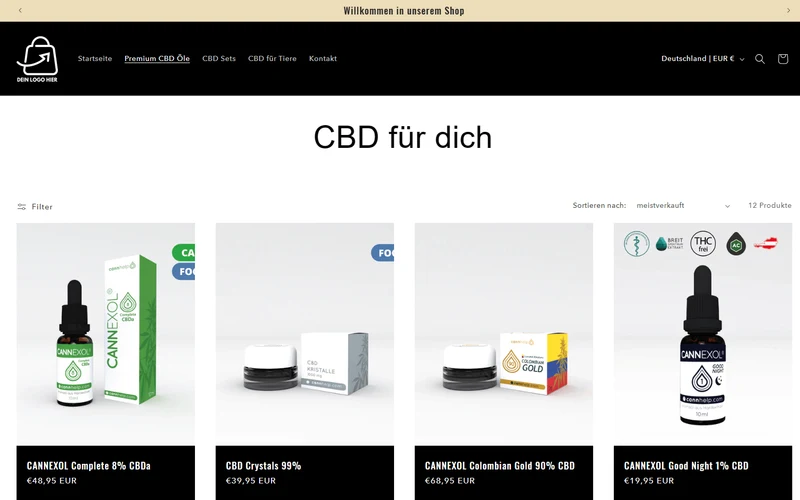Screen dimensions: 800x500
Task: Click 'CANNEXOL Colombian Gold 90% CBD' title link
Action: tap(499, 465)
